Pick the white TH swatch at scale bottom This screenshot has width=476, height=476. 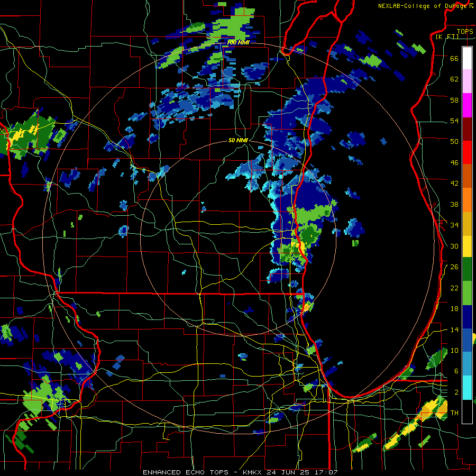click(467, 411)
